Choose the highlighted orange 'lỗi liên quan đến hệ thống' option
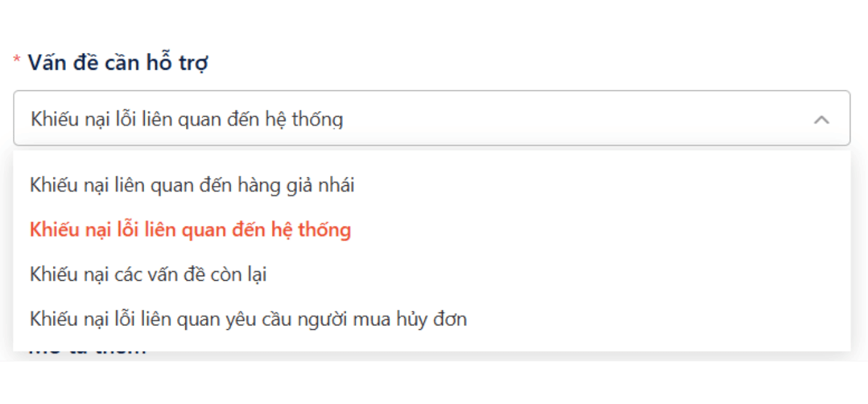868x404 pixels. point(191,230)
